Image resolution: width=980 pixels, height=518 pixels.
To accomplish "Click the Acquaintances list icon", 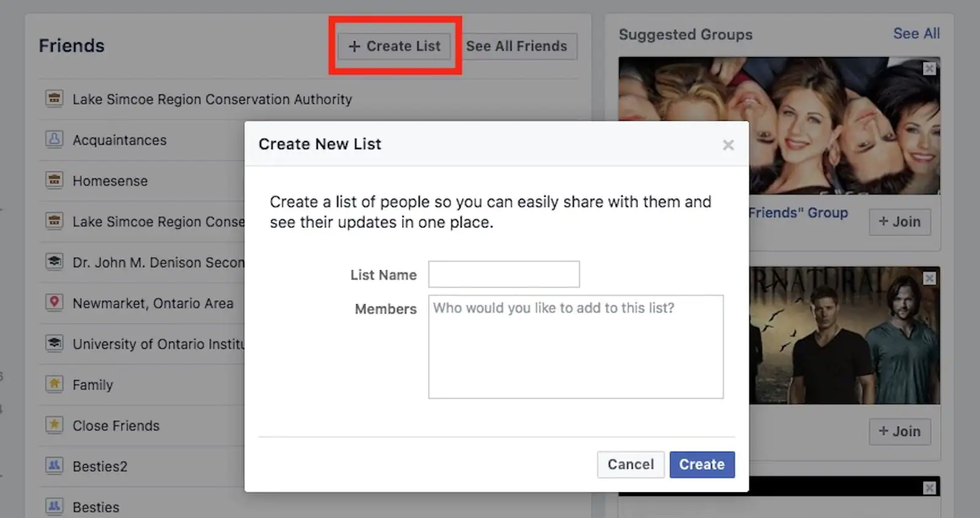I will point(55,140).
